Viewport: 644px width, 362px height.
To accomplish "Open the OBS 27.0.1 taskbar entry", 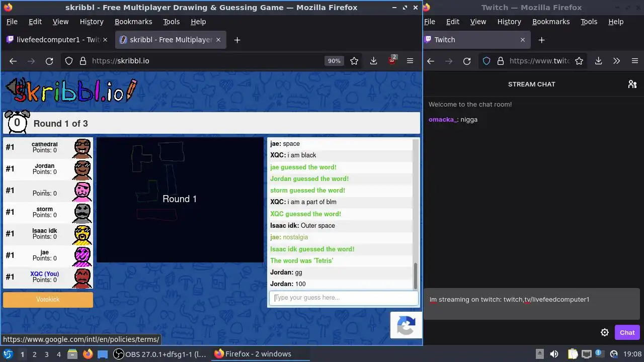I will point(159,354).
